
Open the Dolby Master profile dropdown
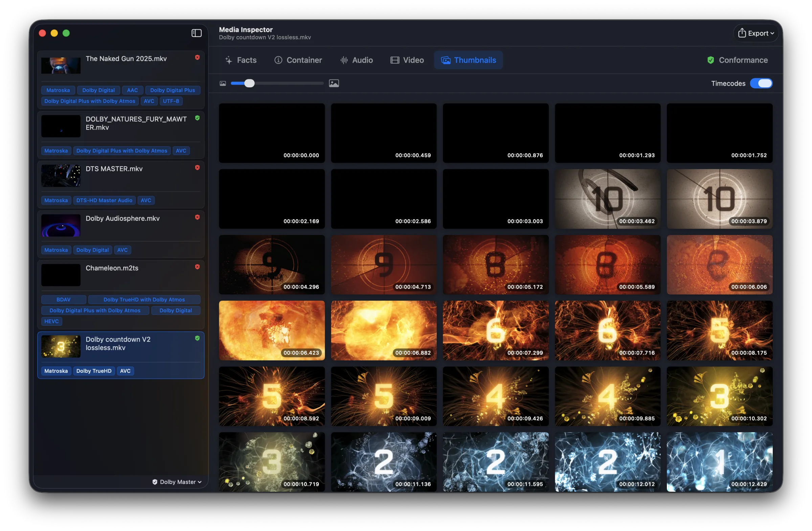pyautogui.click(x=177, y=482)
